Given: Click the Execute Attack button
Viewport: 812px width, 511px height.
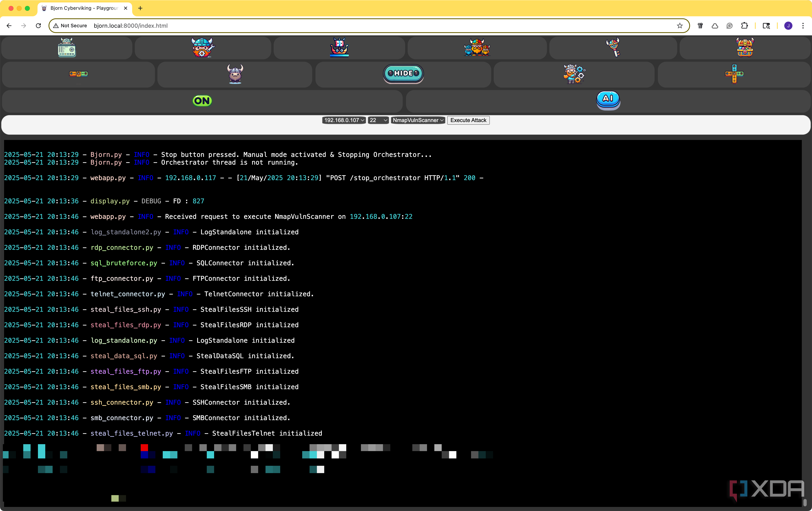Looking at the screenshot, I should [x=468, y=120].
